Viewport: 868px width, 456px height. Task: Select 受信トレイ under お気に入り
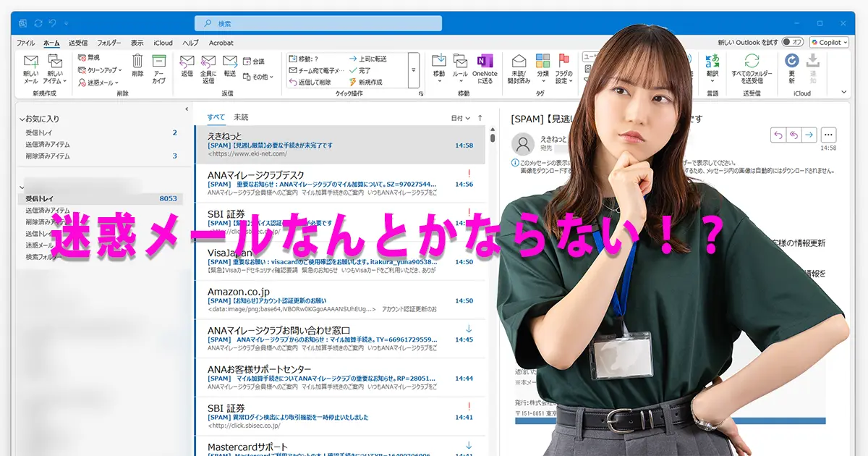(100, 133)
